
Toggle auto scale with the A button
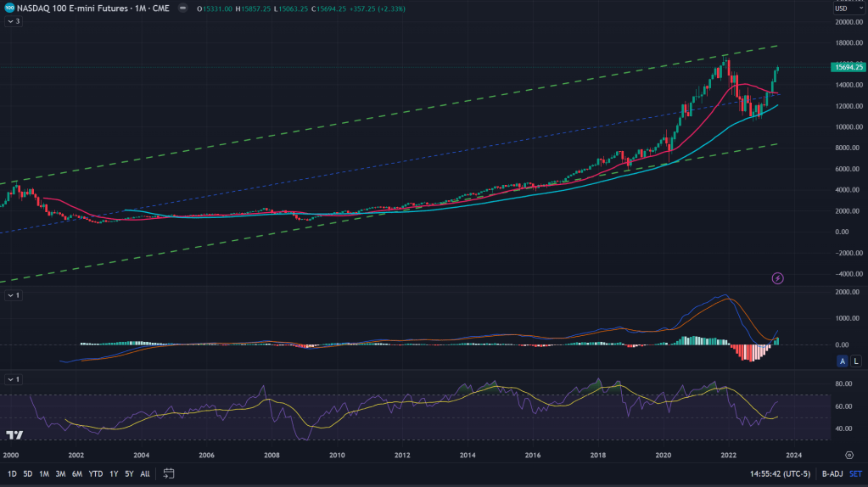pos(843,361)
